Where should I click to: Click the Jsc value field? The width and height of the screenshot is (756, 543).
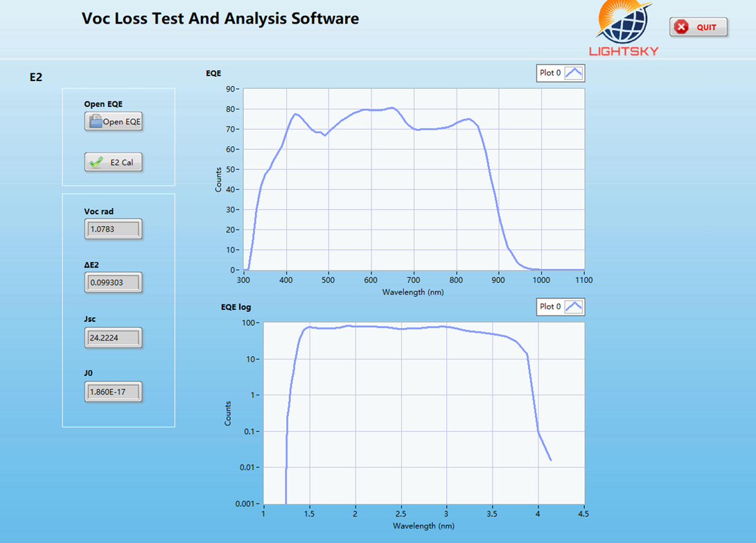tap(113, 338)
